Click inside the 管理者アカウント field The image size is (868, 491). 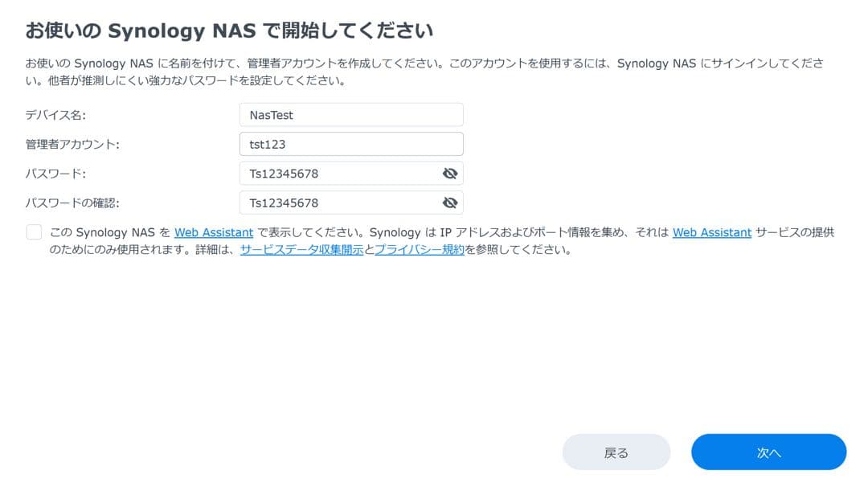pos(351,144)
